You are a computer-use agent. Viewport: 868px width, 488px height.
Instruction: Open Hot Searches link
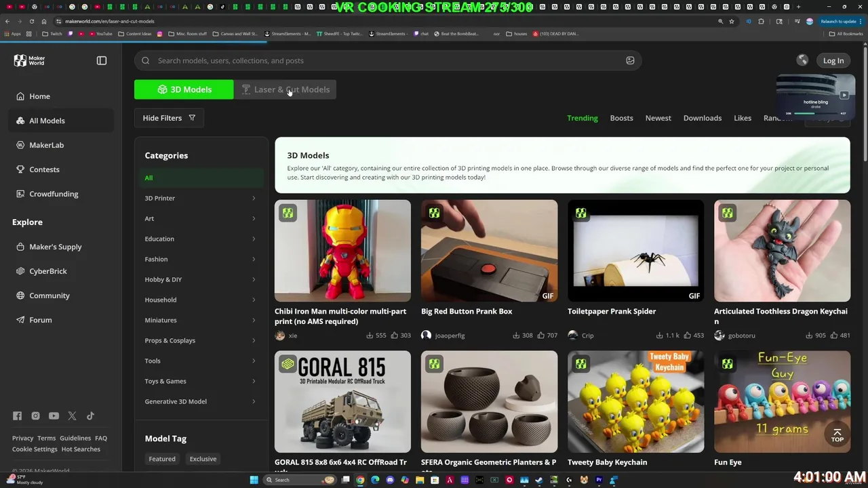81,449
